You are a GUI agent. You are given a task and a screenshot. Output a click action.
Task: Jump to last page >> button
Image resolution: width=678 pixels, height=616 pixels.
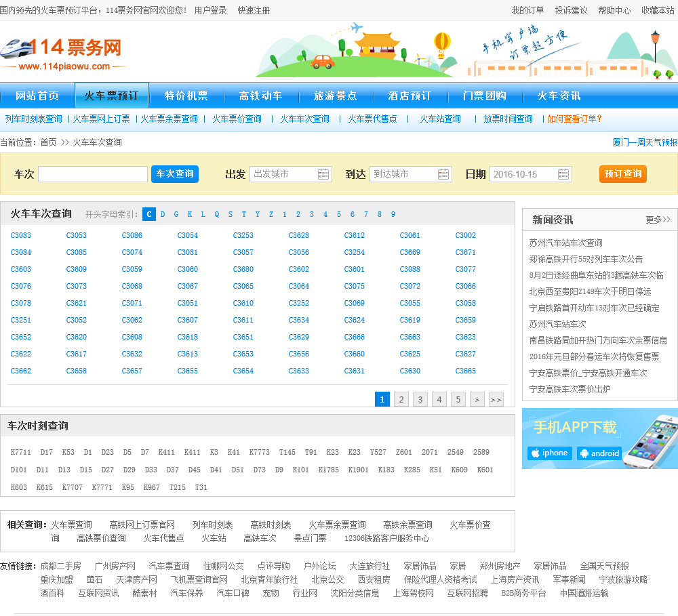[x=496, y=399]
